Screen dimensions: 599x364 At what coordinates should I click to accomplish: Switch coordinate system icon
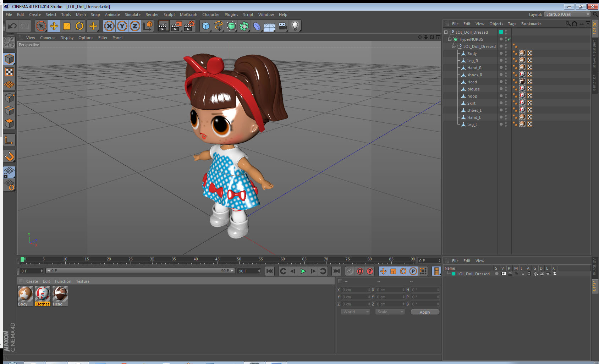[x=148, y=26]
